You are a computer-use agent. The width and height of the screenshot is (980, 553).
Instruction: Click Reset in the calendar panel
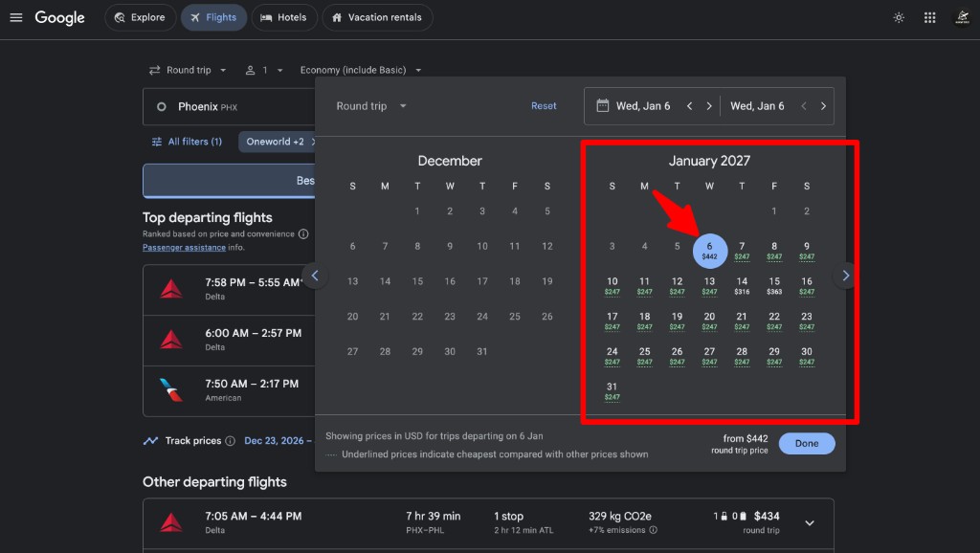(544, 106)
